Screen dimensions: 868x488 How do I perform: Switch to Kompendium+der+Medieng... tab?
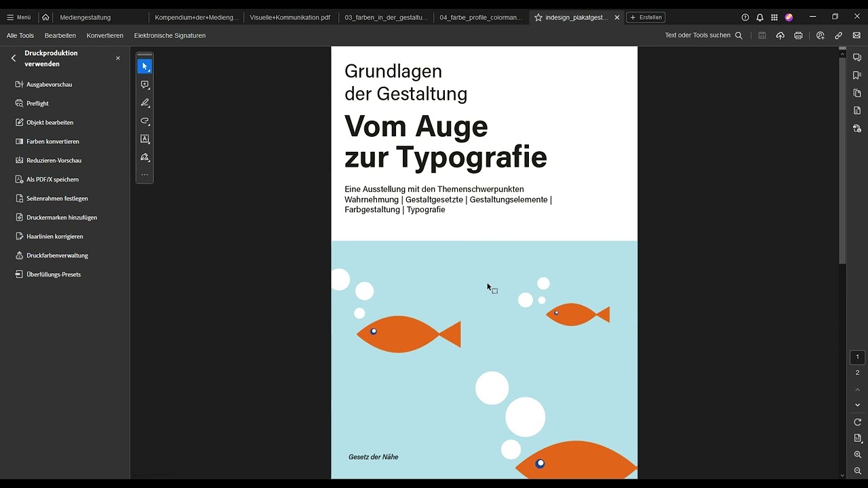tap(197, 18)
